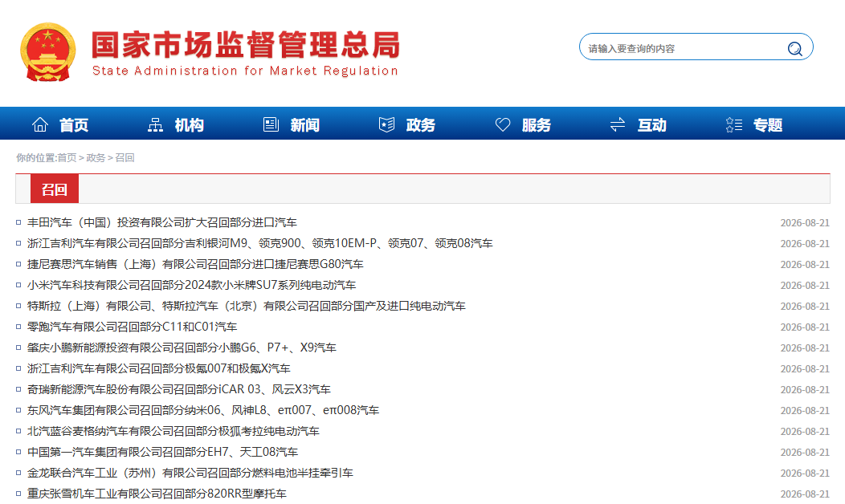Click the organization chart icon beside 机构
845x504 pixels.
point(155,125)
